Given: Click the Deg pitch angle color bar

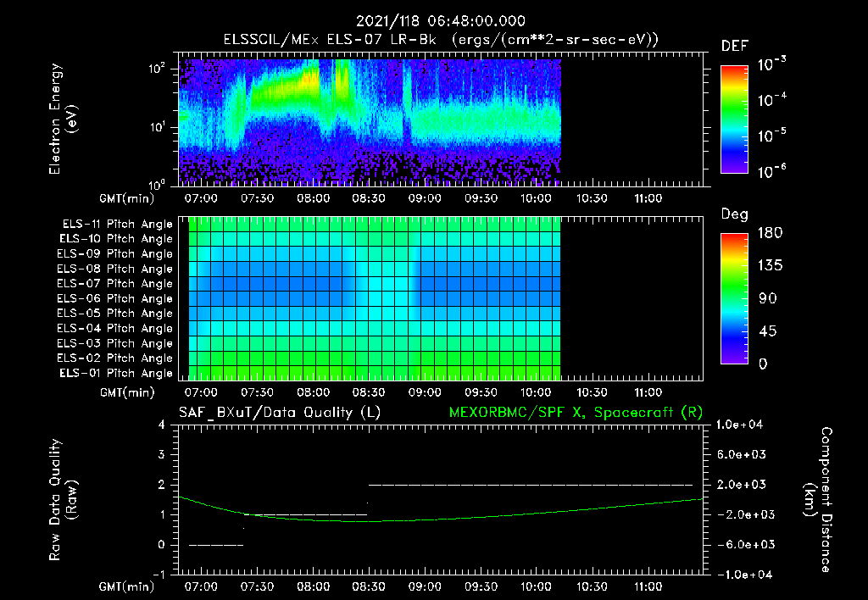Looking at the screenshot, I should pos(734,298).
